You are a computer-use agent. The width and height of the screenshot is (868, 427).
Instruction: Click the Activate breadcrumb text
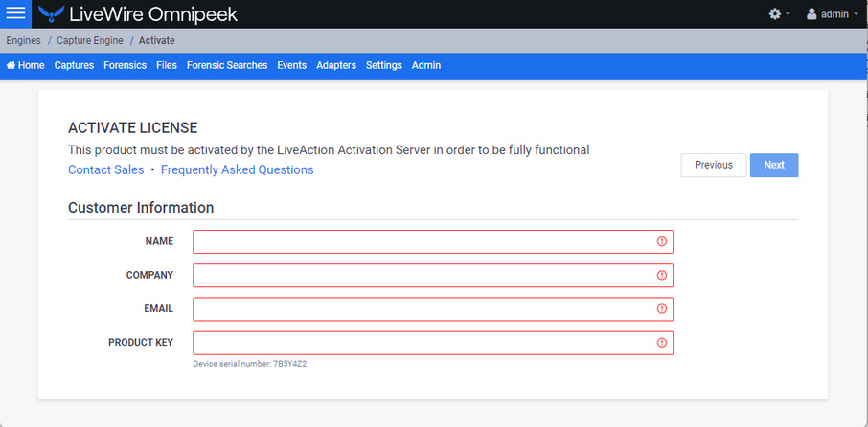tap(157, 41)
